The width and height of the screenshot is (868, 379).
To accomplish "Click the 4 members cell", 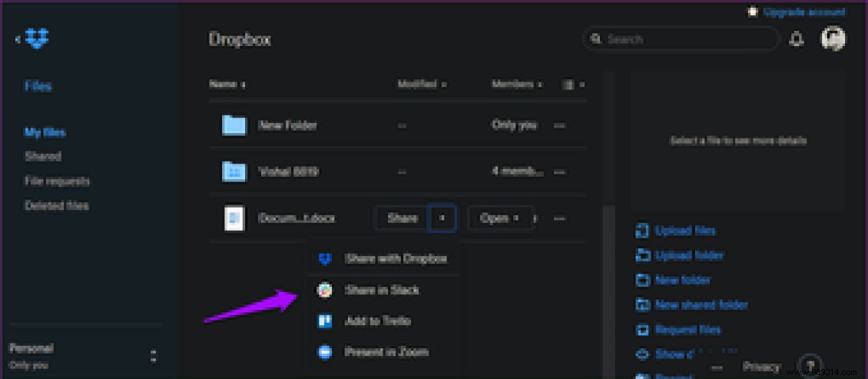I will coord(518,171).
